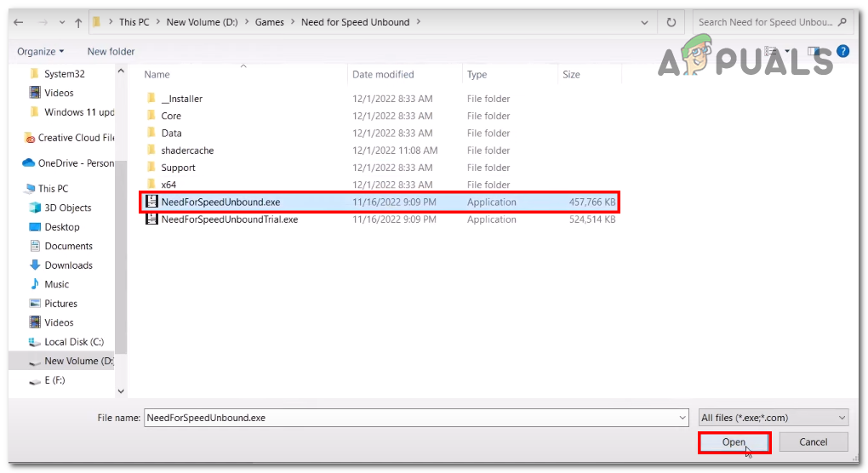Click the E (F:) drive icon
This screenshot has height=473, width=868.
(x=35, y=380)
